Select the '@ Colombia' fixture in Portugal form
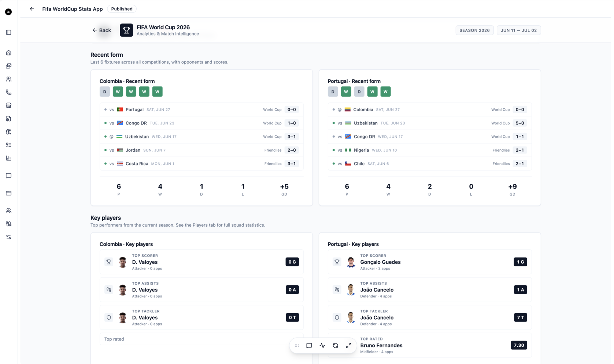 430,109
